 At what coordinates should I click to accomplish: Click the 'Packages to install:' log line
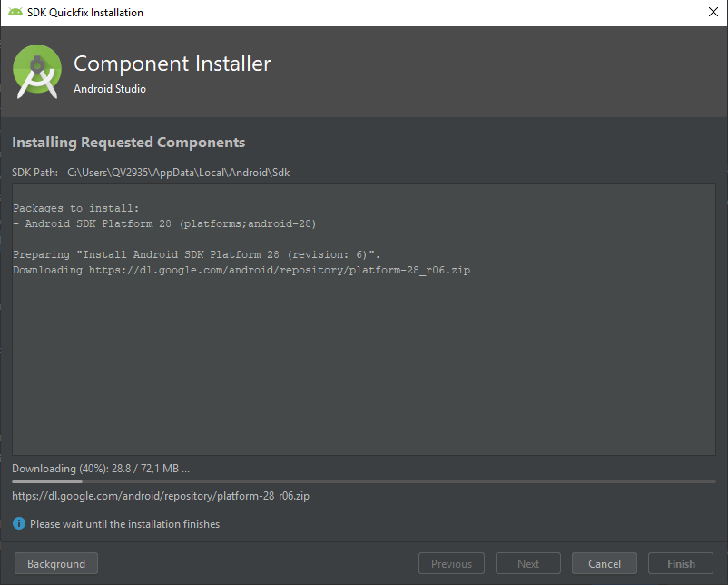pyautogui.click(x=76, y=208)
